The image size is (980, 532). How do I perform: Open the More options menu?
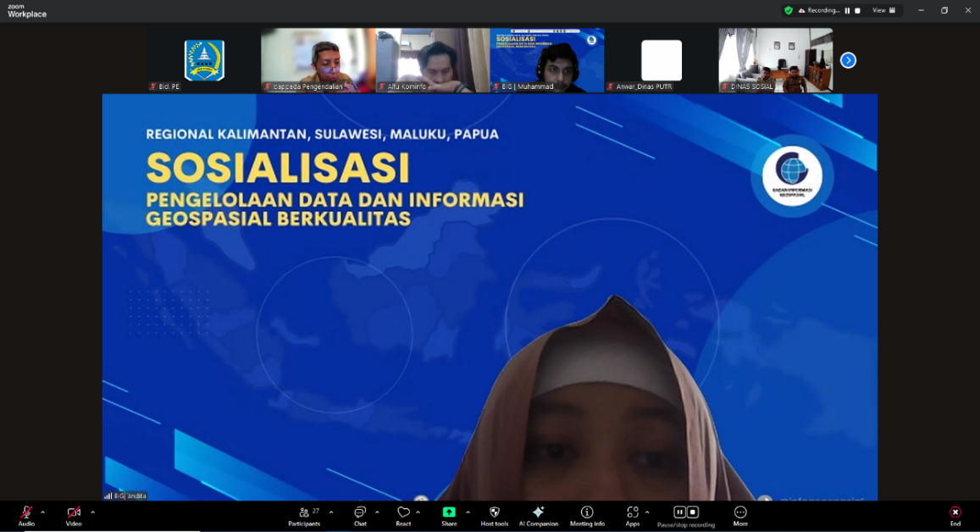tap(740, 513)
